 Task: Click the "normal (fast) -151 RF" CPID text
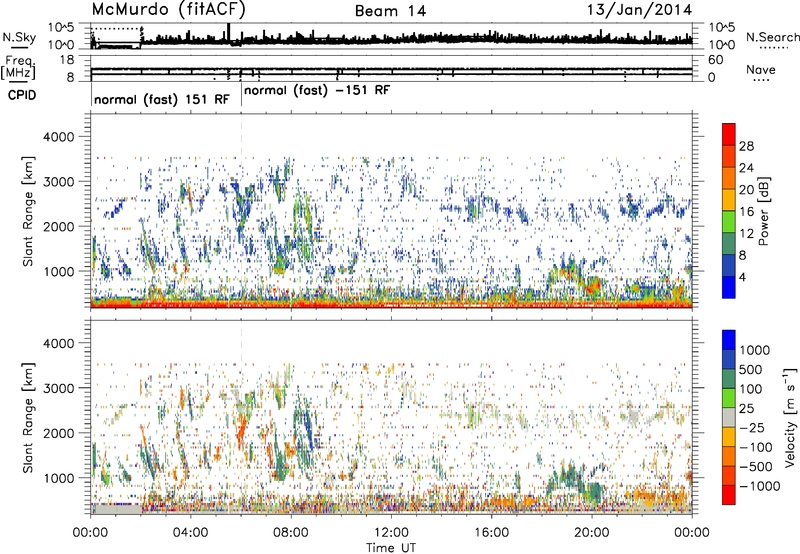(x=317, y=91)
